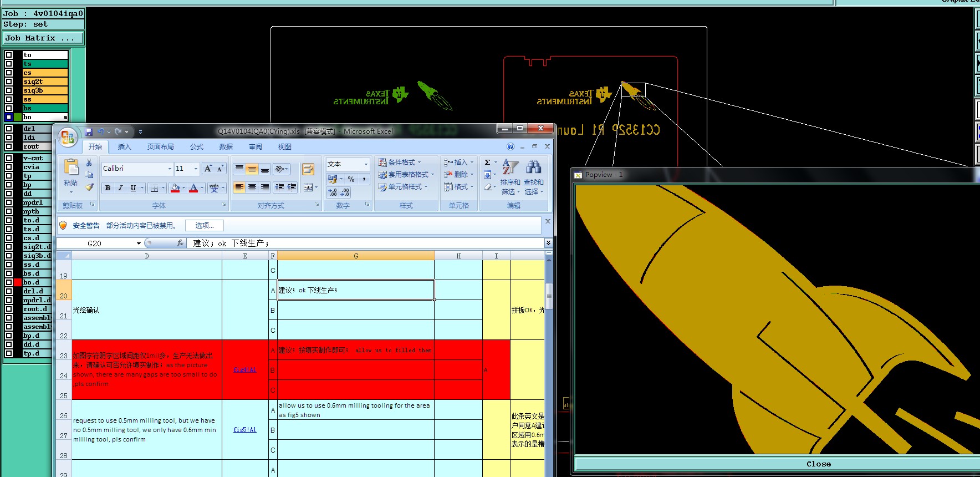Toggle the checkbox for layer 'sig3b'
980x477 pixels.
[9, 90]
